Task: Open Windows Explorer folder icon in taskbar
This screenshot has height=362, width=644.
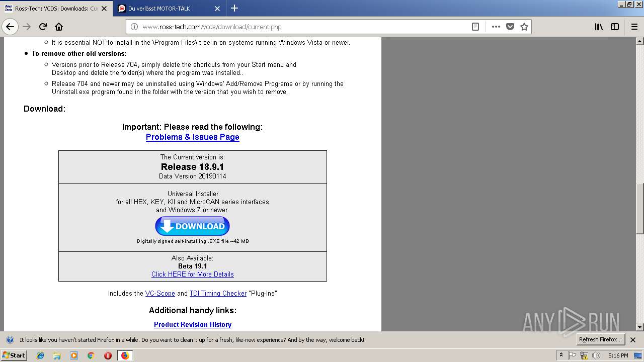Action: point(57,355)
